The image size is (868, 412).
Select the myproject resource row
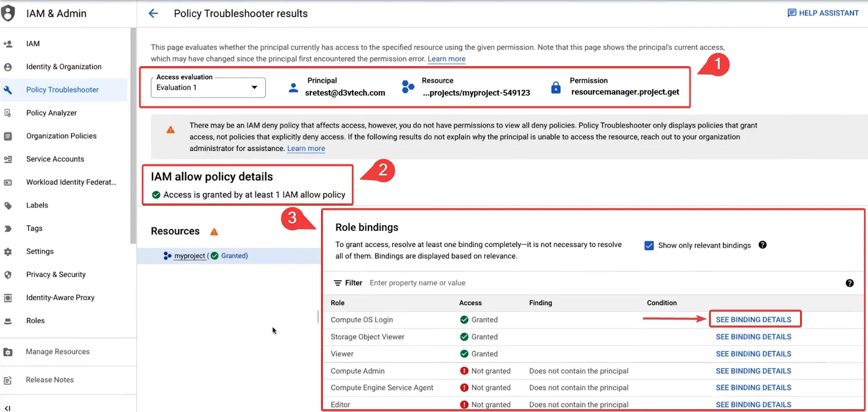(229, 256)
